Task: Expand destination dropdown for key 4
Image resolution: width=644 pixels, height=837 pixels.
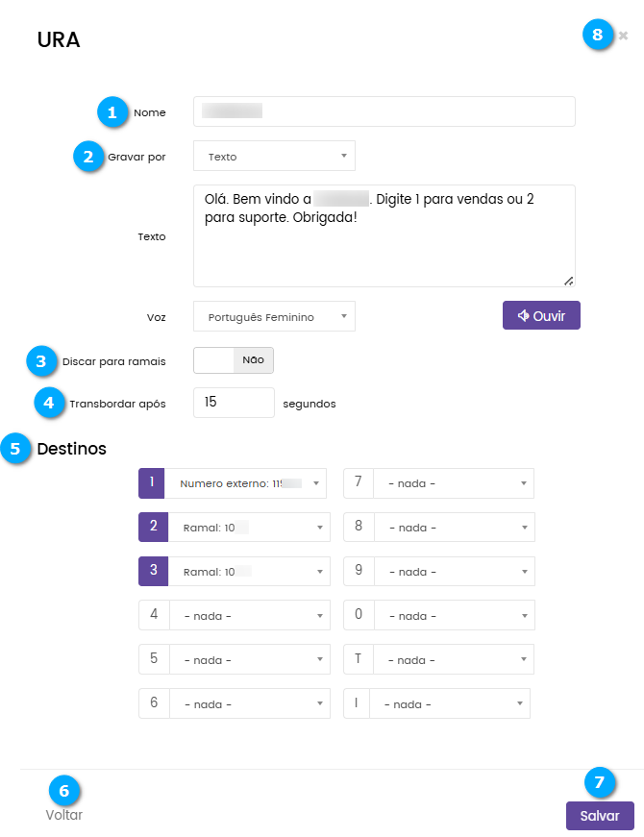Action: [x=250, y=616]
